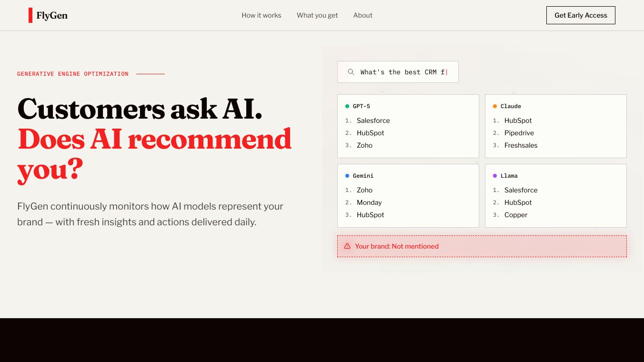Click HubSpot in the Gemini card
Image resolution: width=644 pixels, height=362 pixels.
(x=371, y=215)
